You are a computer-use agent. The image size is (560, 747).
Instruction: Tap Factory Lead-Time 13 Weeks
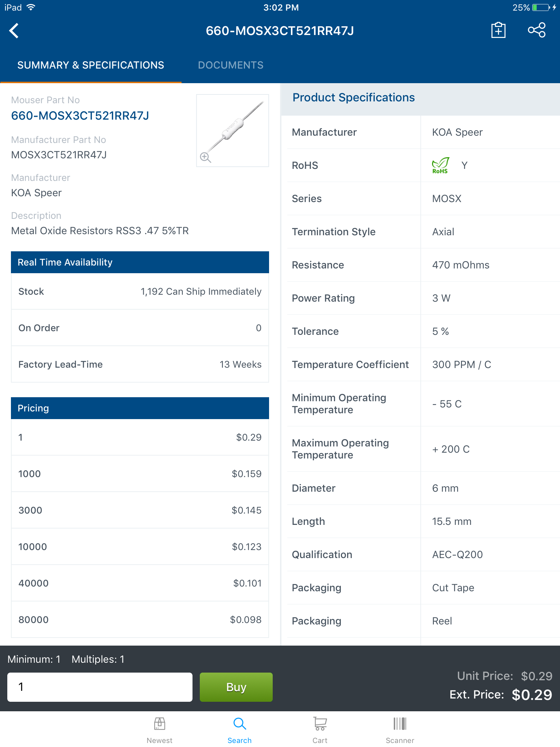(x=140, y=364)
